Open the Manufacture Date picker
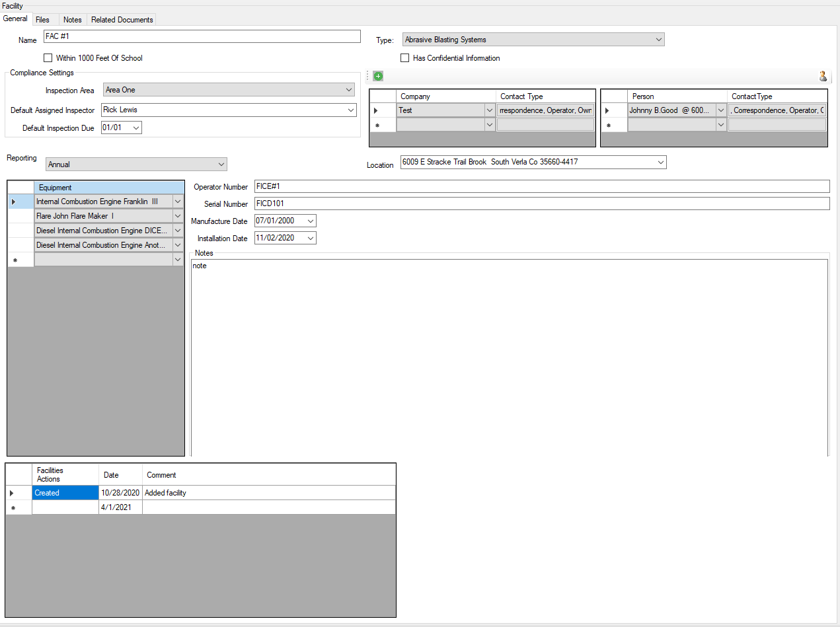 coord(309,220)
